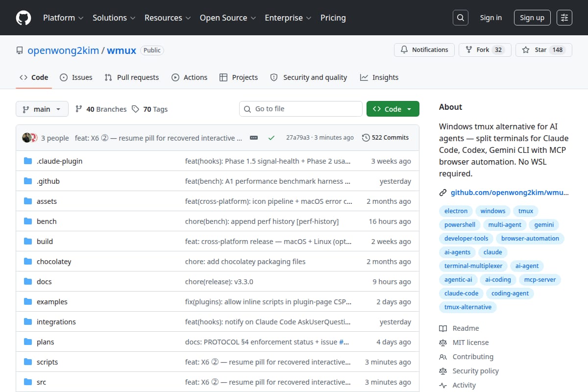The image size is (588, 392).
Task: Expand the Platform menu in header
Action: pos(63,18)
